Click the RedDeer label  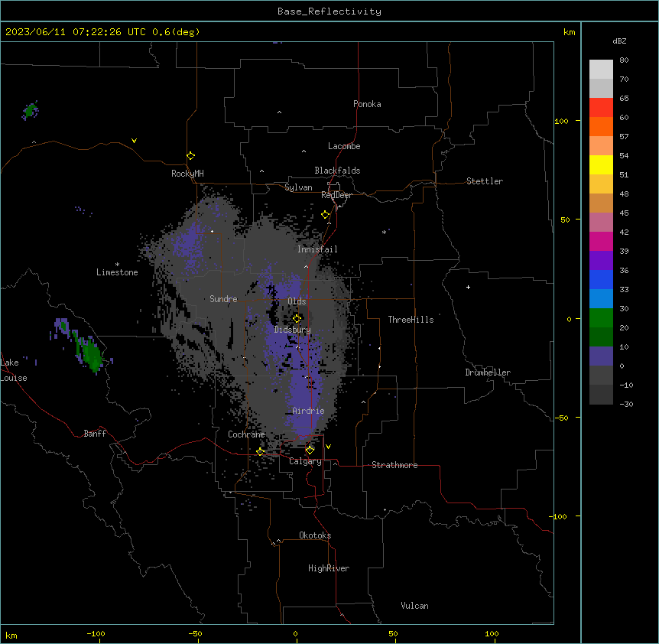tap(336, 195)
